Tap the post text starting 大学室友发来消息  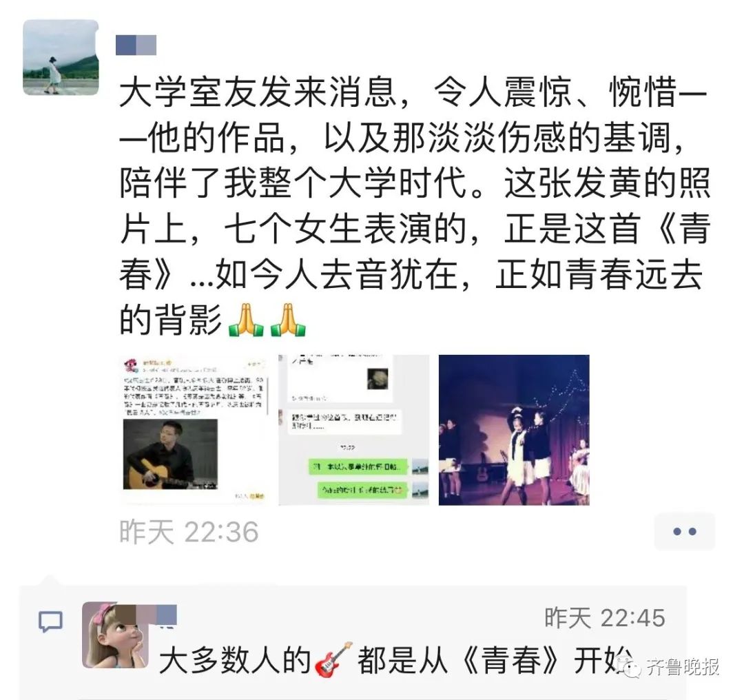pos(414,206)
